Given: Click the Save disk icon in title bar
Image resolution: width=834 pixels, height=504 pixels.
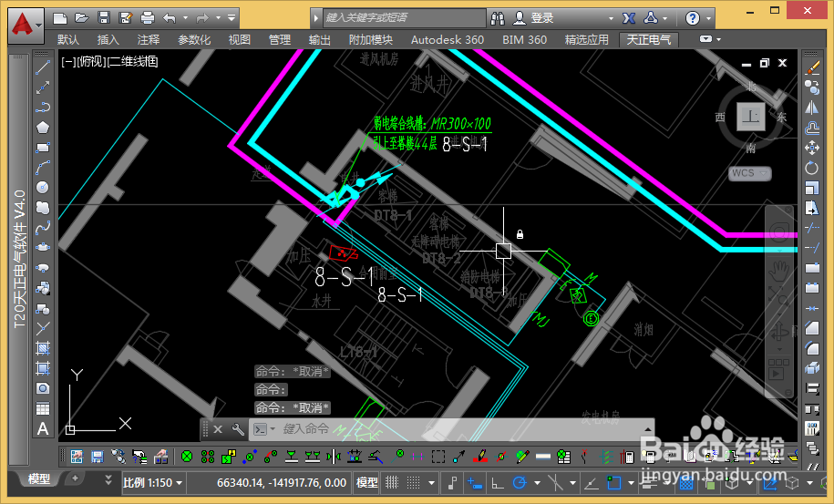Looking at the screenshot, I should pyautogui.click(x=104, y=18).
